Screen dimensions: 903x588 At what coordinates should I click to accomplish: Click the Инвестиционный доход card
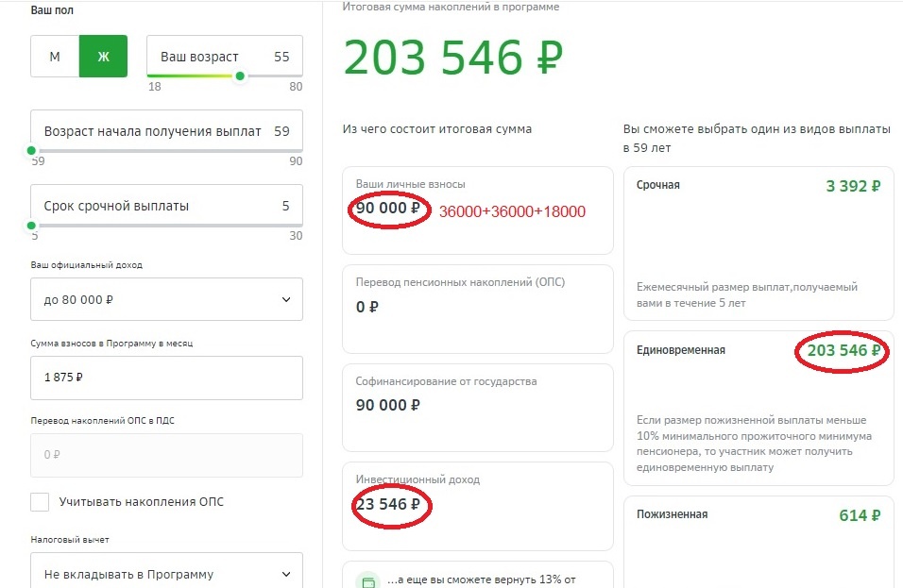[477, 506]
